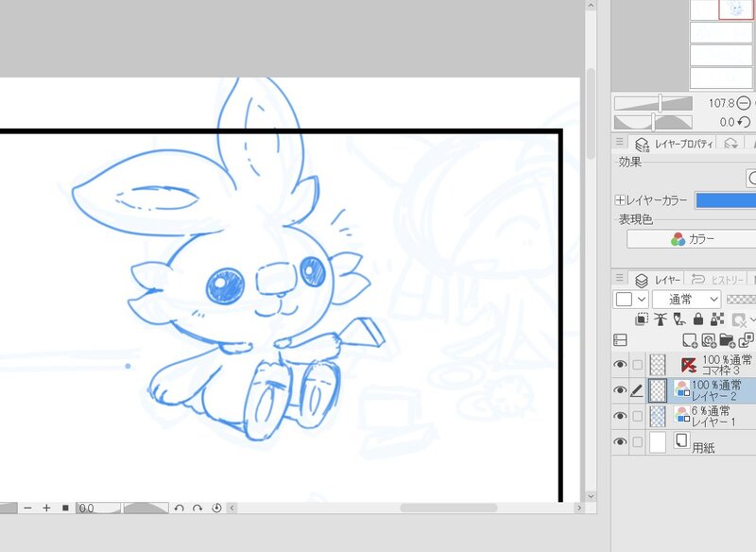Click layer color icon on レイヤー 2
This screenshot has width=756, height=552.
682,389
